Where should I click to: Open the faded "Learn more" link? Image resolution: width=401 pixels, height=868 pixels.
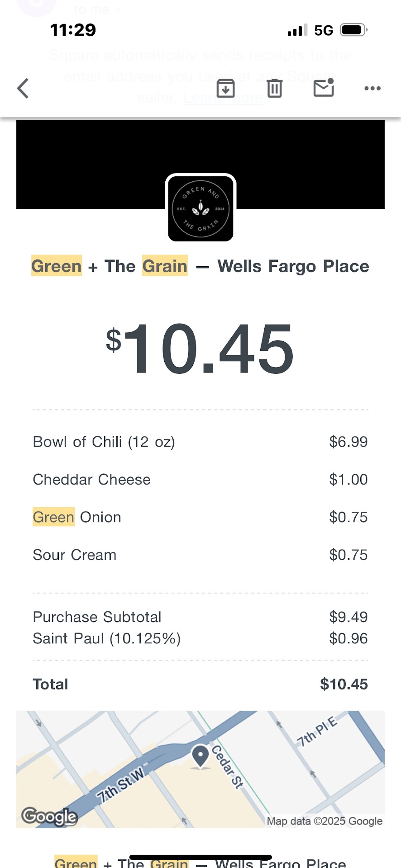point(223,98)
